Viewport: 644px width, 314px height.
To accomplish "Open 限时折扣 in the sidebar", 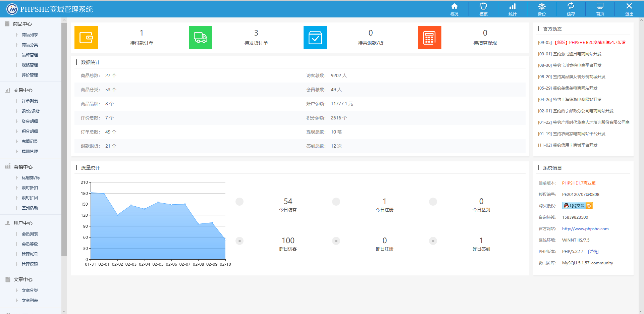I will [30, 188].
